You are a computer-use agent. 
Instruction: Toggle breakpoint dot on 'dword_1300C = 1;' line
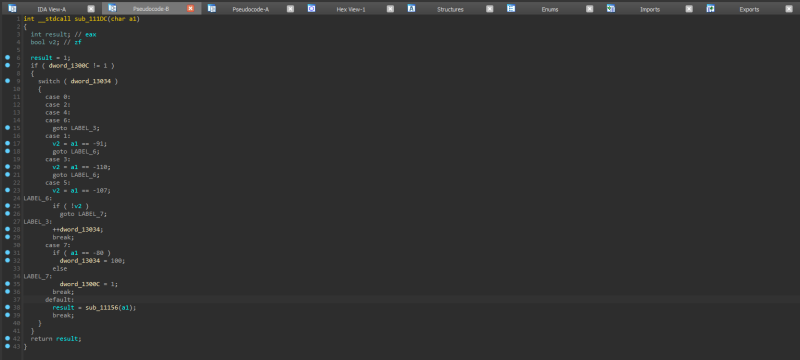tap(7, 284)
